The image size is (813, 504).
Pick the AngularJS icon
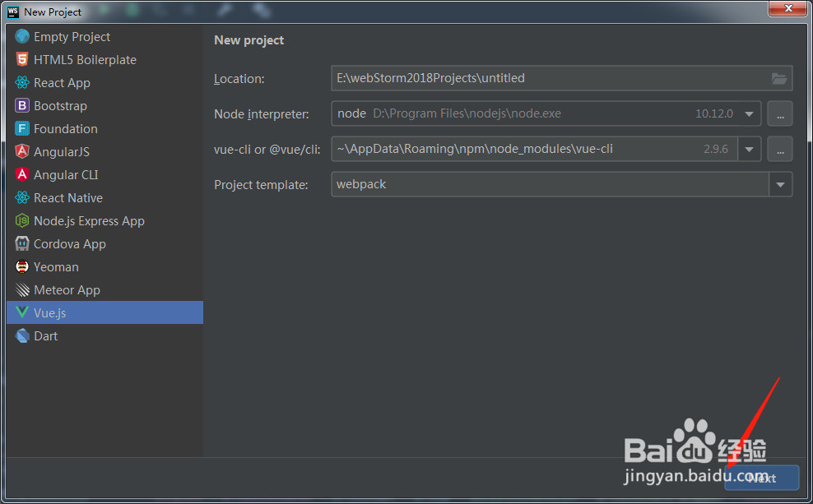click(22, 152)
